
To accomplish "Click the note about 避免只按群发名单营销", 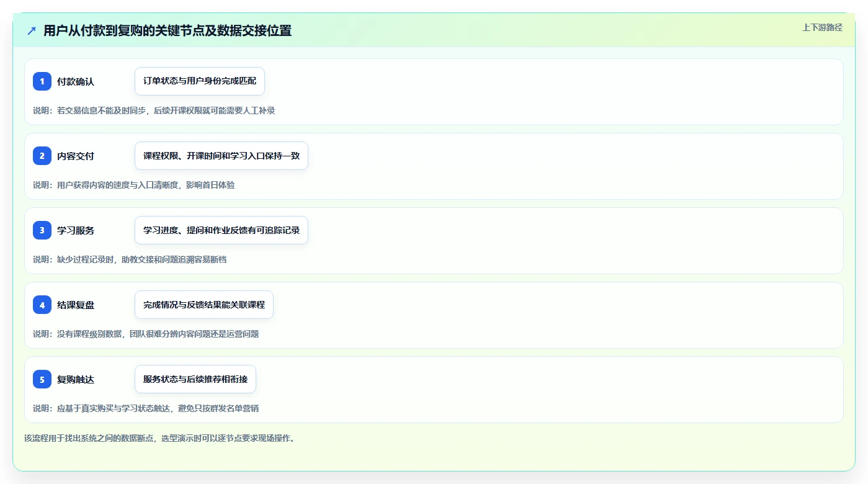I will coord(146,408).
